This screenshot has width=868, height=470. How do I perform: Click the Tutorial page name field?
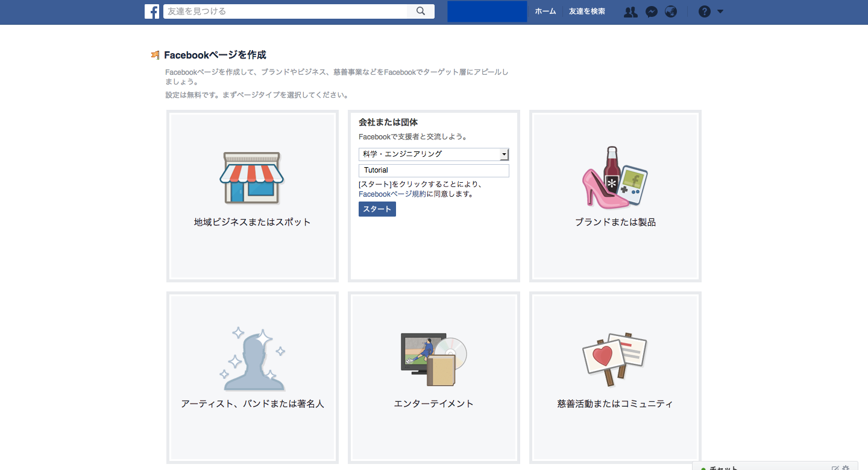pyautogui.click(x=434, y=171)
